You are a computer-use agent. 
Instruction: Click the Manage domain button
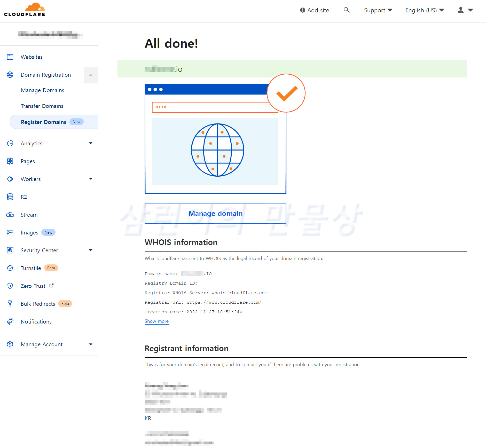click(215, 213)
